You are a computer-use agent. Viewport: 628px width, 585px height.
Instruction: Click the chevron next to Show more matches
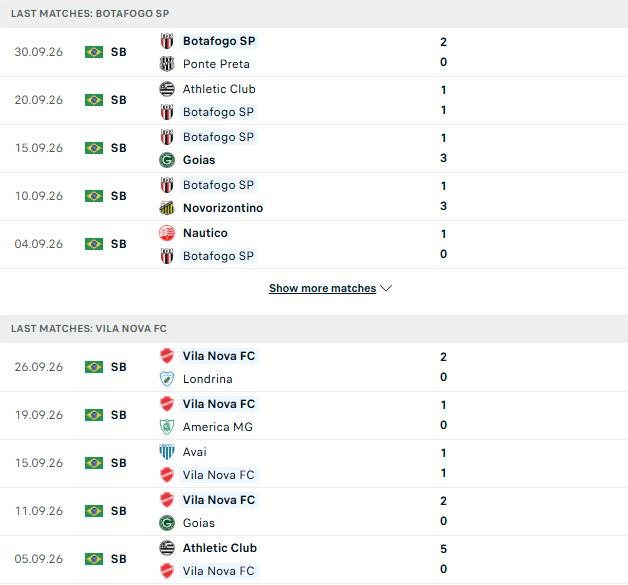click(386, 288)
